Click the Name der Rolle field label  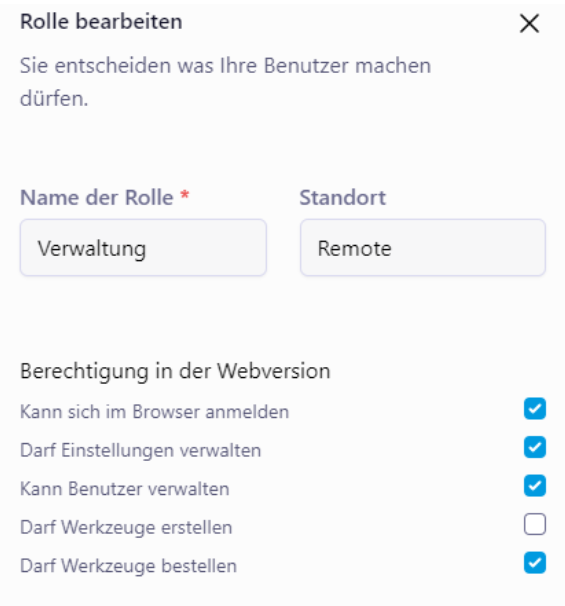tap(97, 197)
